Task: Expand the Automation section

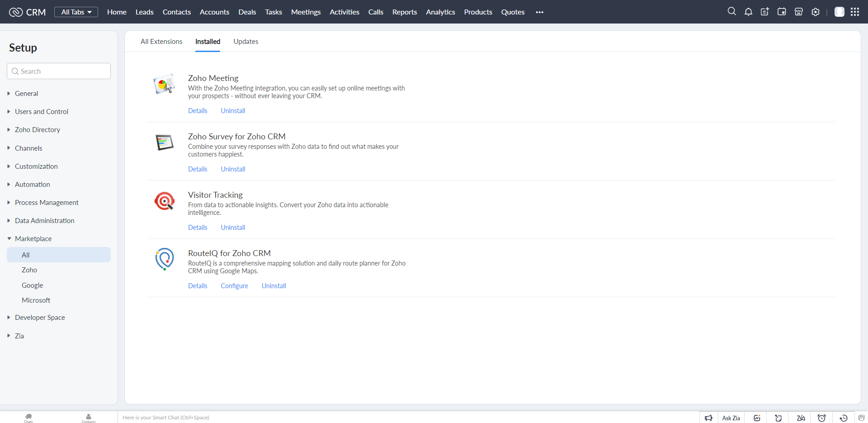Action: (33, 184)
